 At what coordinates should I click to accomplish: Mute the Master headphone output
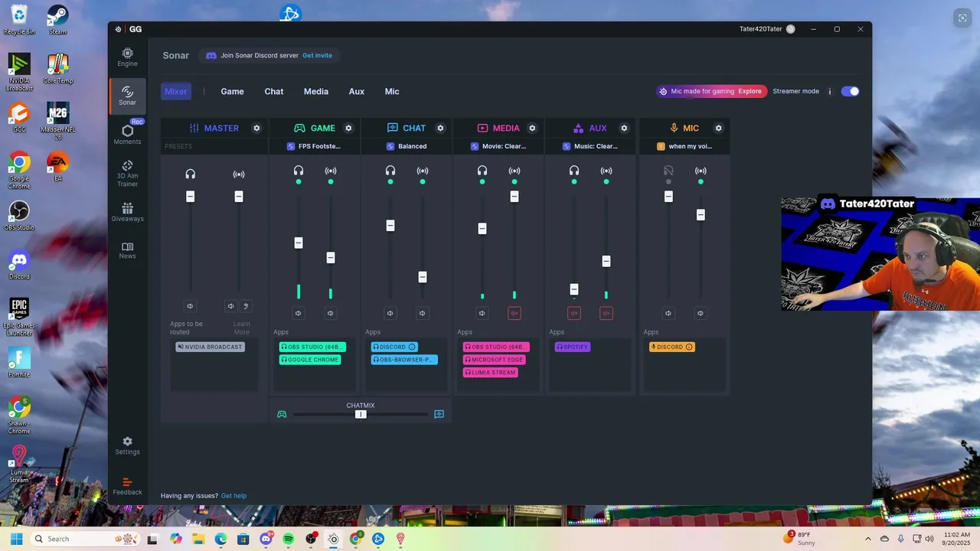pyautogui.click(x=190, y=306)
